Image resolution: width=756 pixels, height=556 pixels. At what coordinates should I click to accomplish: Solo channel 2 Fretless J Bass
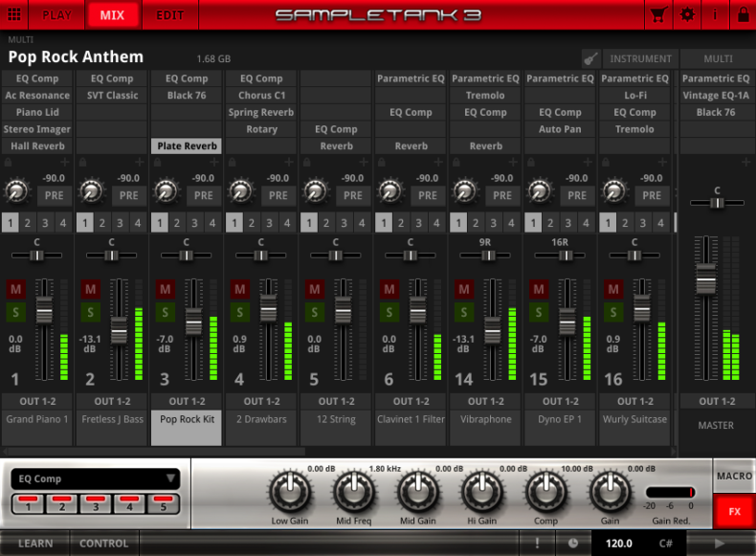90,313
